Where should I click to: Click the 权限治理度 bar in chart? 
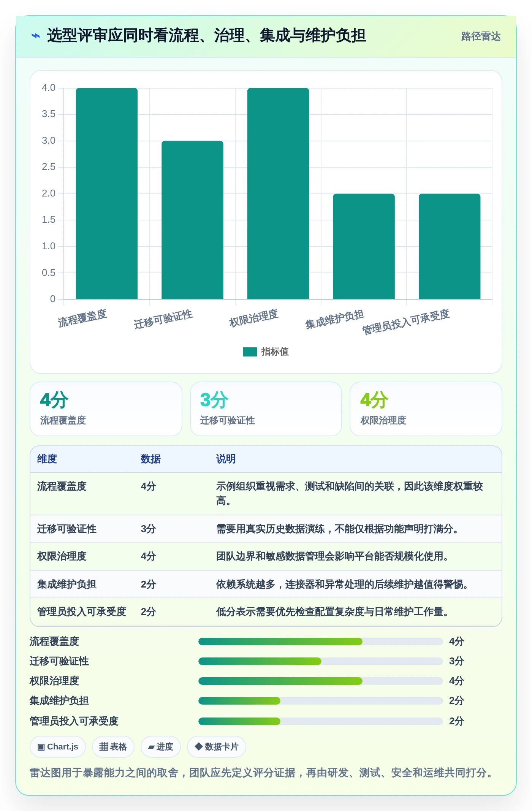(x=278, y=193)
